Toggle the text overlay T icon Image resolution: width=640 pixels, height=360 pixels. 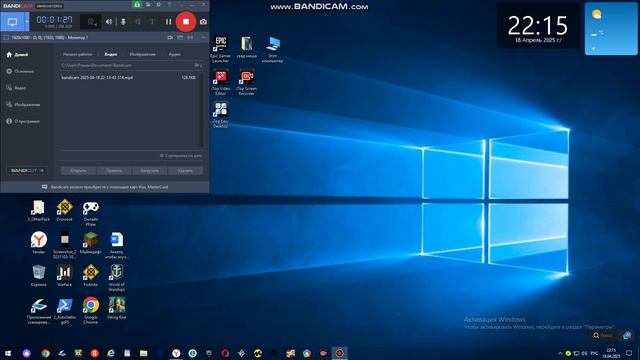click(152, 22)
